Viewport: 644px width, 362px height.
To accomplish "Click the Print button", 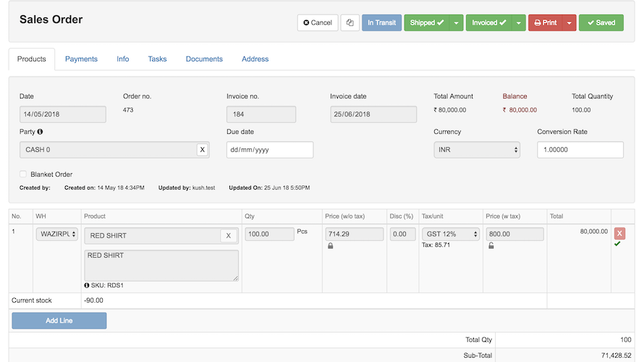I will click(x=546, y=22).
